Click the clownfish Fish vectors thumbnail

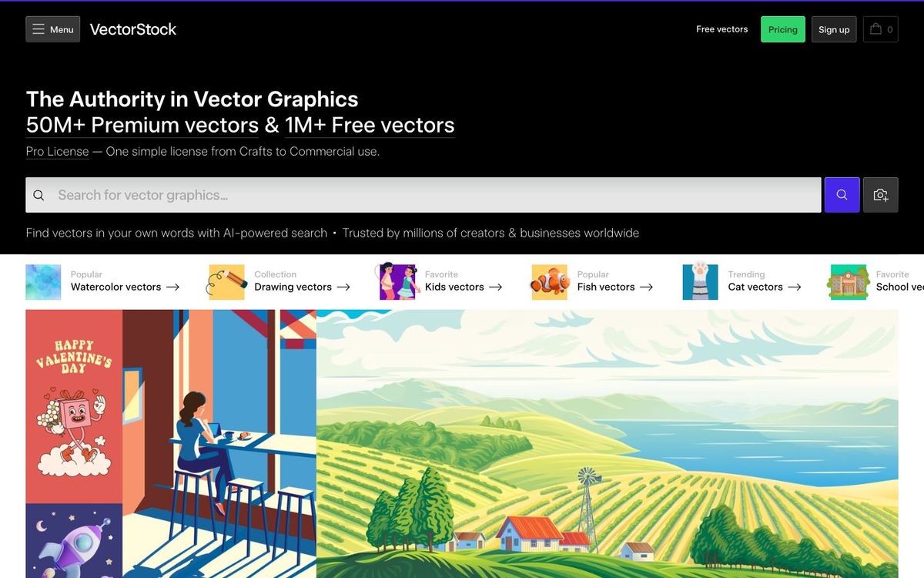549,282
